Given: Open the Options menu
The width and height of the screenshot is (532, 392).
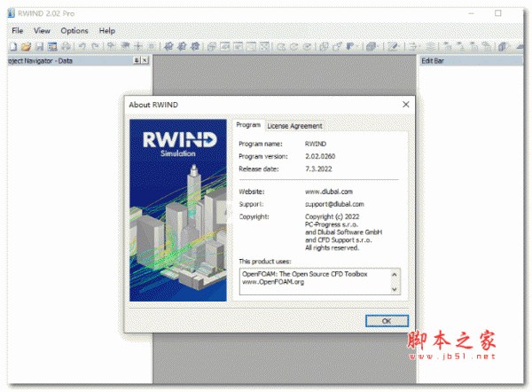Looking at the screenshot, I should click(74, 30).
